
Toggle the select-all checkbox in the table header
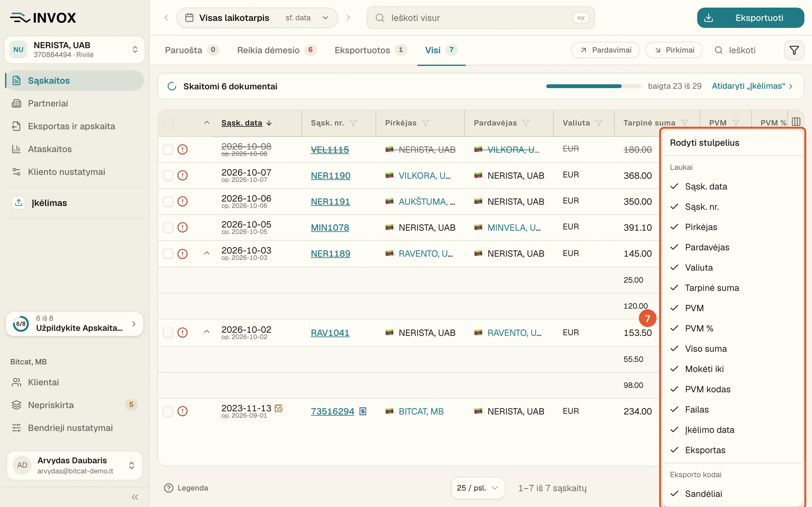pos(168,123)
